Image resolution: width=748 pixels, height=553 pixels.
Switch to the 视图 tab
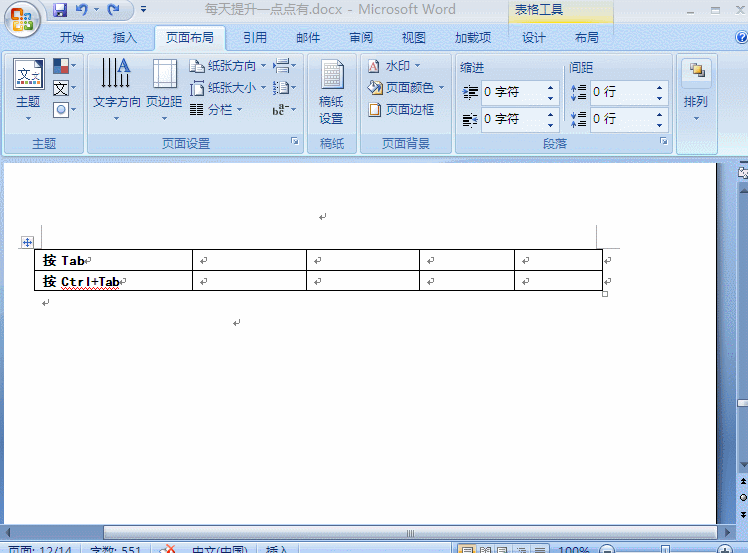[413, 38]
